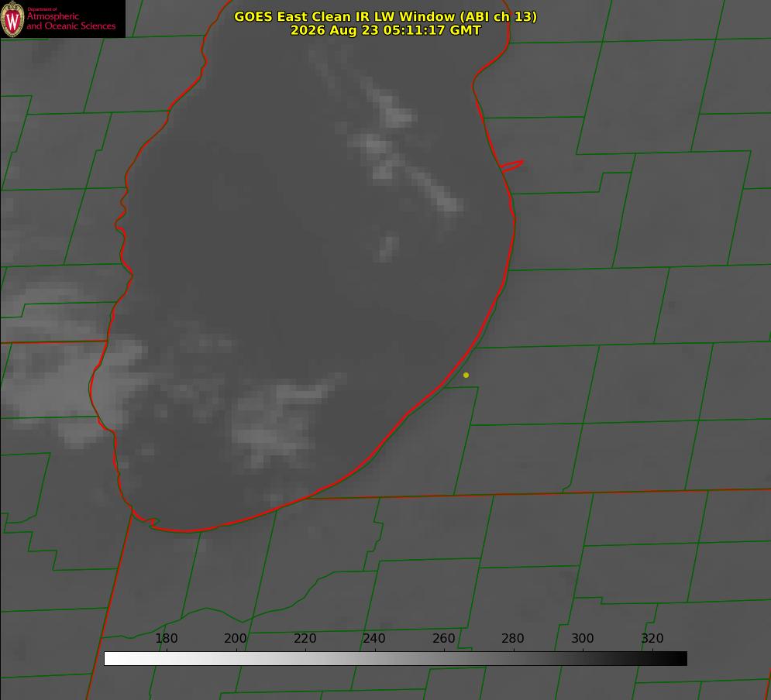Click the timestamp '2026 Aug 23 05:11:17 GMT'
The width and height of the screenshot is (771, 700).
[x=386, y=30]
